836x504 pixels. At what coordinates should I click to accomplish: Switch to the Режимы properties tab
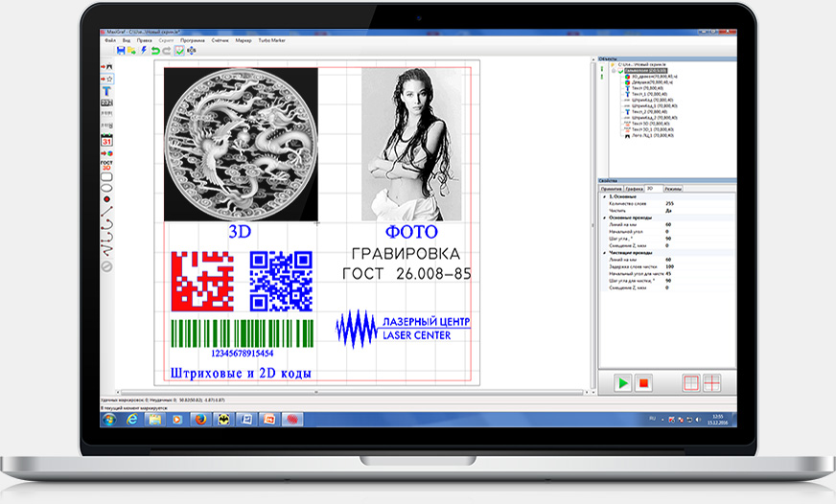point(673,189)
